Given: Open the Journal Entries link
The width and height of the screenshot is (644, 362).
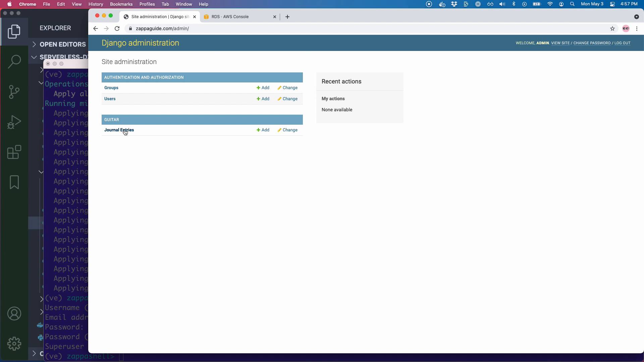Looking at the screenshot, I should 119,130.
